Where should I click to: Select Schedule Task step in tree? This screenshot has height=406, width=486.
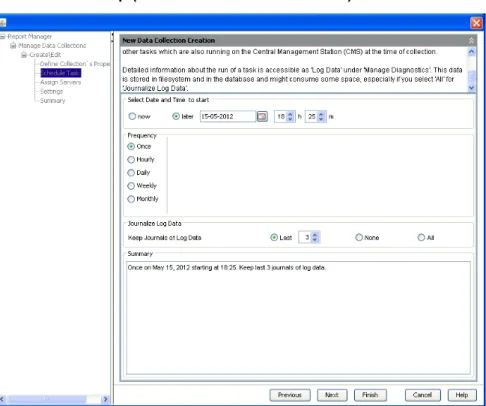(x=61, y=73)
